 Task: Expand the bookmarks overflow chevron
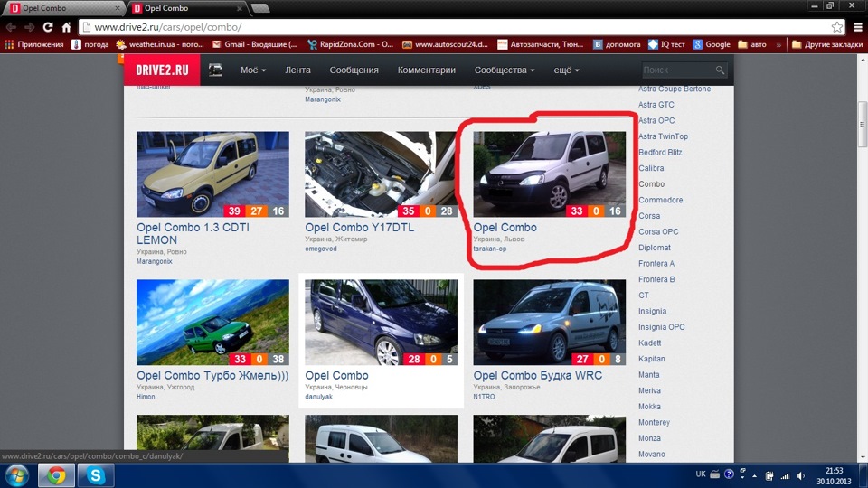pyautogui.click(x=778, y=44)
